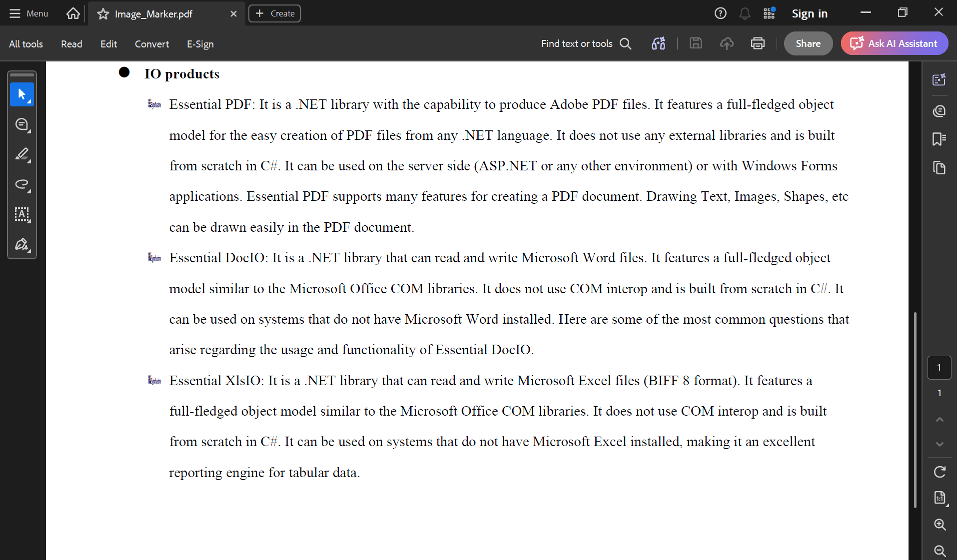Image resolution: width=957 pixels, height=560 pixels.
Task: Save the file with disk icon
Action: pyautogui.click(x=696, y=43)
